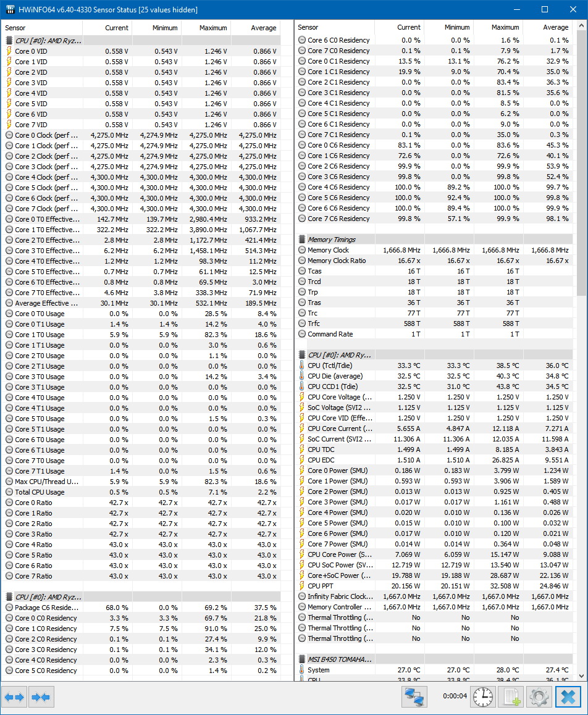Click the scrollbar up arrow
The height and width of the screenshot is (715, 588).
581,26
